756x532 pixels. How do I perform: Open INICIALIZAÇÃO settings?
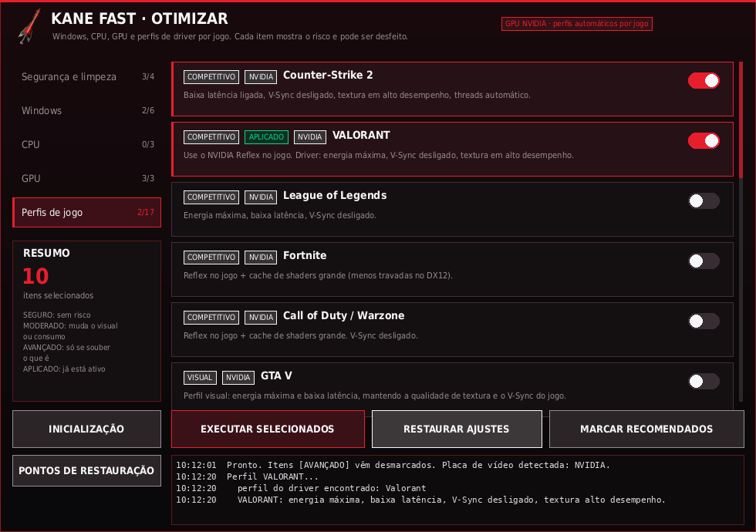coord(86,429)
